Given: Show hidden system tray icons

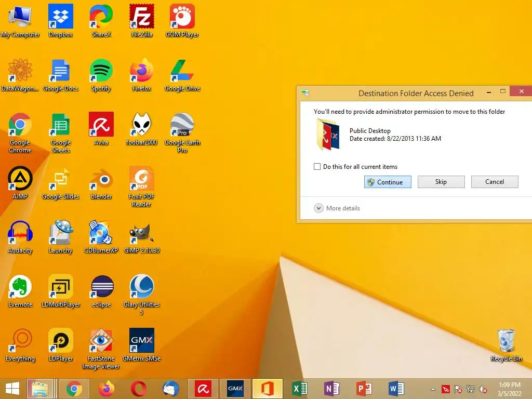Looking at the screenshot, I should (x=433, y=389).
